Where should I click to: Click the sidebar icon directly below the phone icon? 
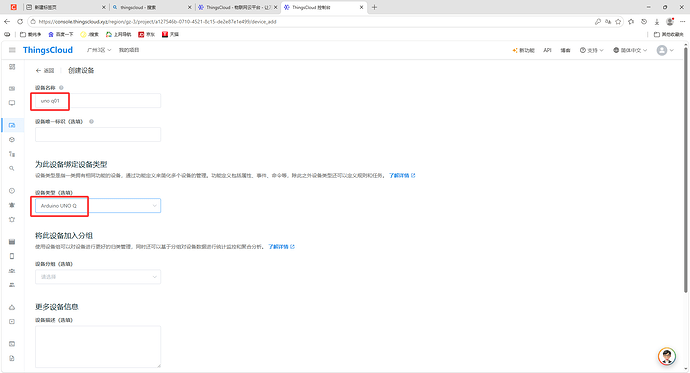[12, 271]
